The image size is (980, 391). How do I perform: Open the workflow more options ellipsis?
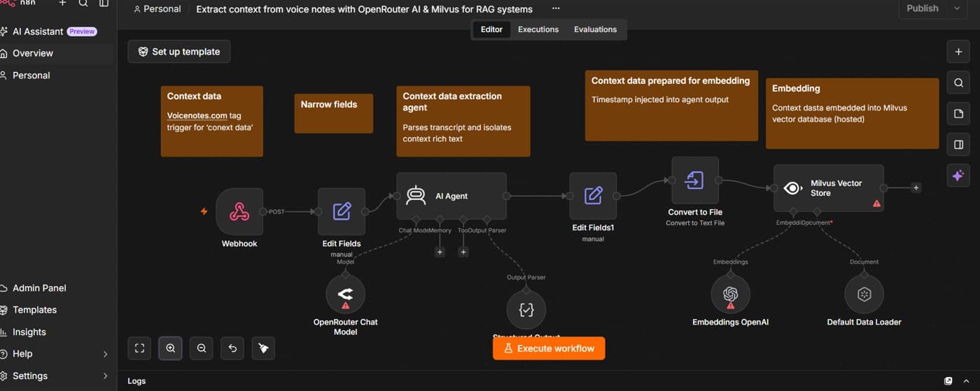556,8
